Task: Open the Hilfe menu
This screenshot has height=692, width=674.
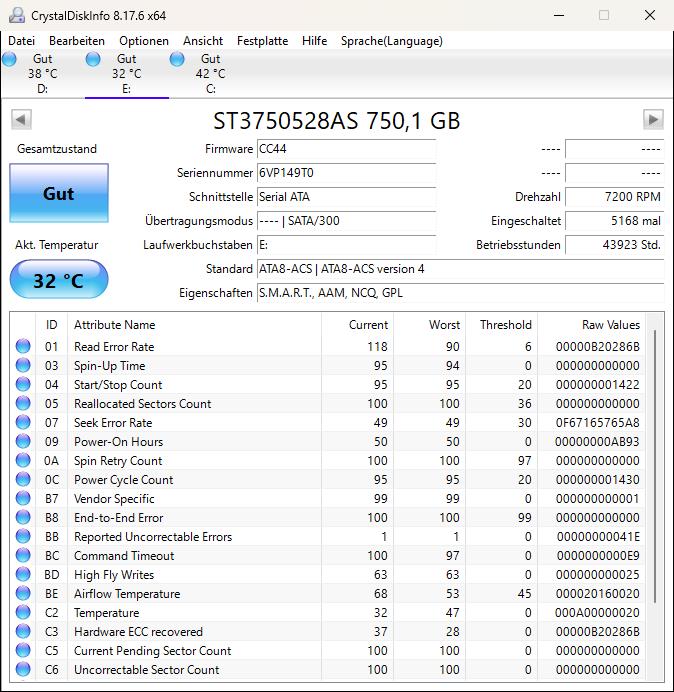Action: 314,41
